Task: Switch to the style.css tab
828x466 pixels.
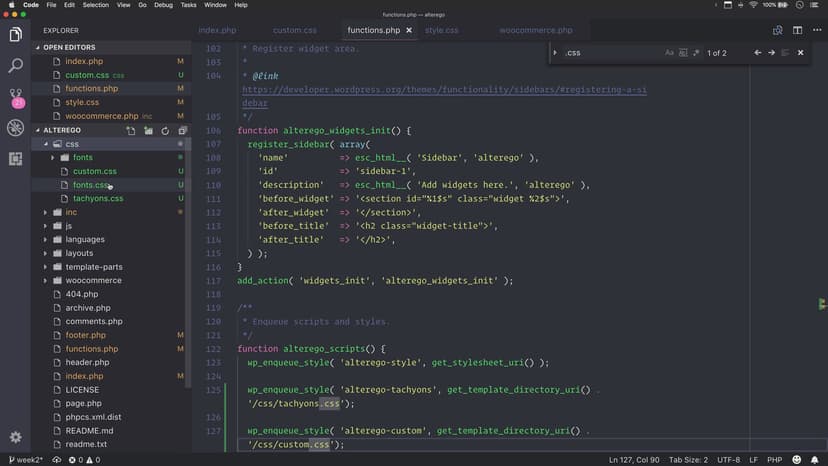Action: pos(441,30)
